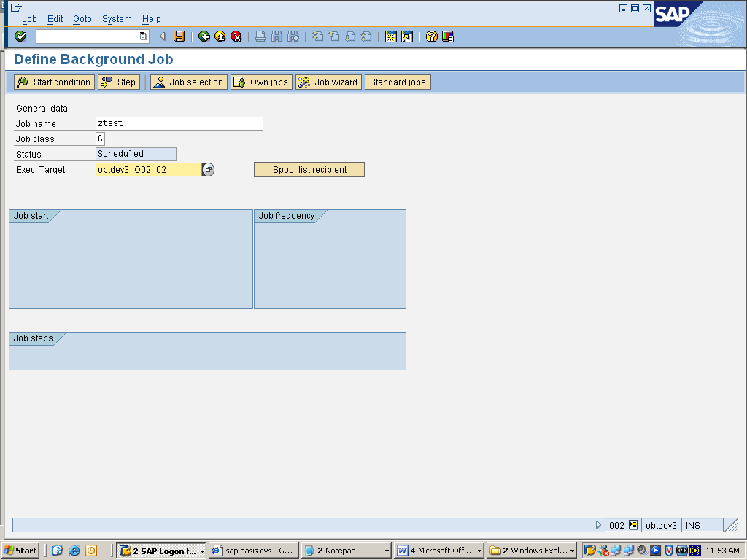Open Help via the question mark icon
The height and width of the screenshot is (560, 747).
point(432,36)
